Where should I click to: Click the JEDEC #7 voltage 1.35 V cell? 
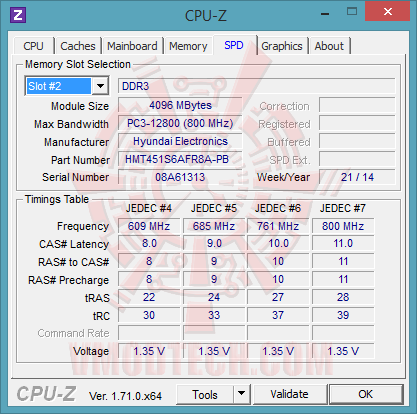pos(343,351)
